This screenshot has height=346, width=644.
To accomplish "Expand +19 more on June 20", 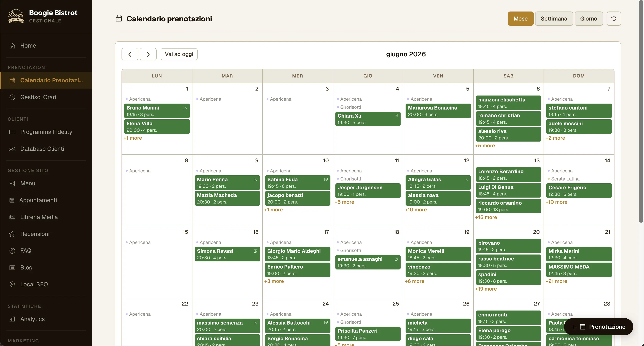I will tap(486, 289).
